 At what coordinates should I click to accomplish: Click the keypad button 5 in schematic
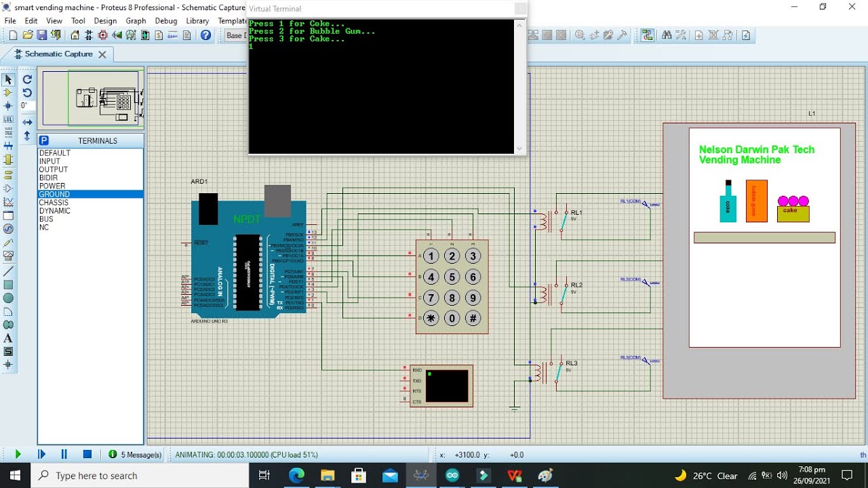tap(452, 277)
